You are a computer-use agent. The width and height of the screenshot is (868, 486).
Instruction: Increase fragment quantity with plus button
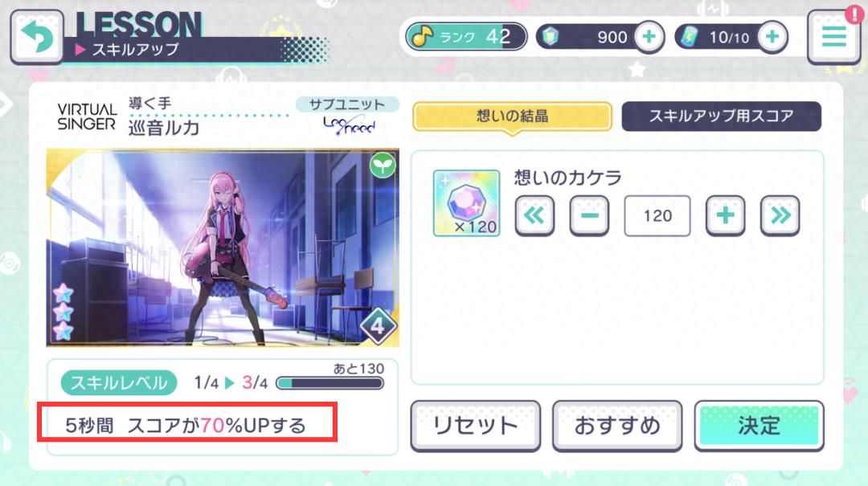click(725, 215)
